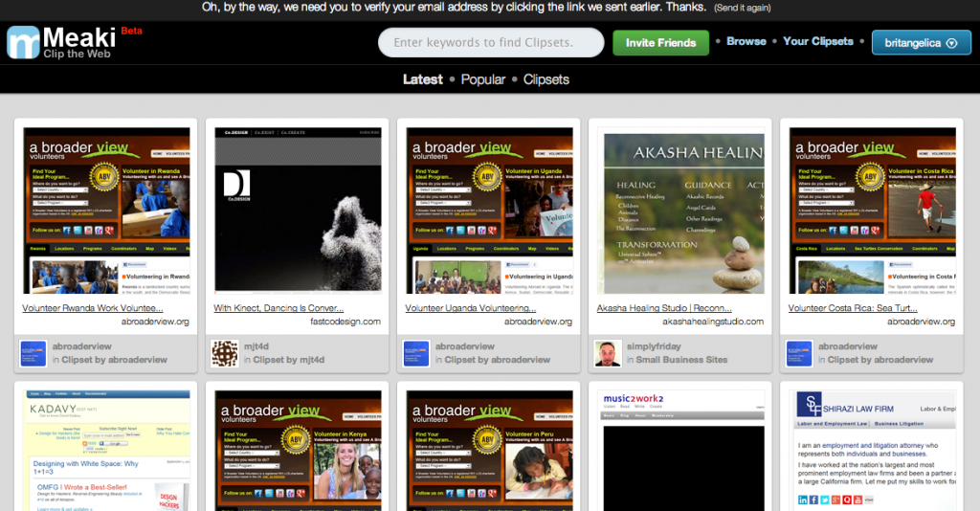Open the Akasha Healing Studio link
This screenshot has height=511, width=980.
[x=664, y=308]
